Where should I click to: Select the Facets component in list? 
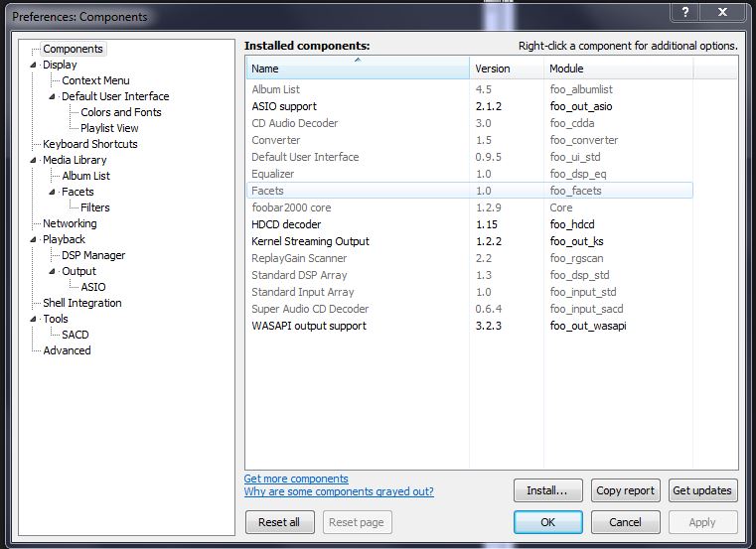[x=469, y=191]
